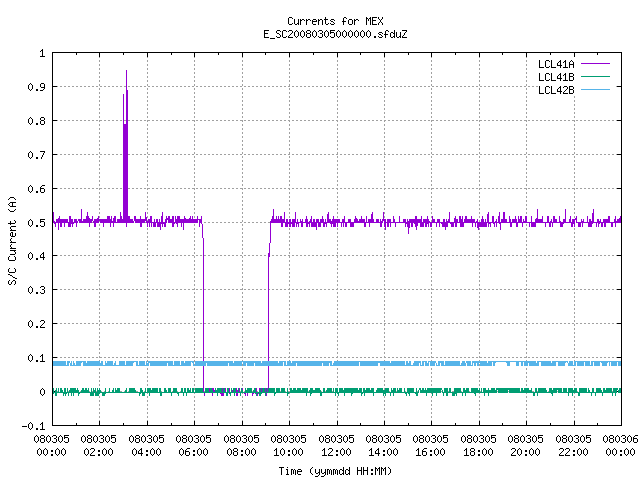Click the x-axis label 'Time (yymmdd HH:MM)'
This screenshot has width=640, height=480.
click(335, 471)
